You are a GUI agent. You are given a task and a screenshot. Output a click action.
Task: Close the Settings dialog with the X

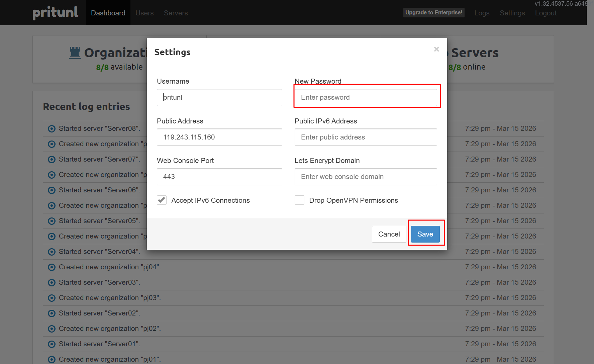436,49
